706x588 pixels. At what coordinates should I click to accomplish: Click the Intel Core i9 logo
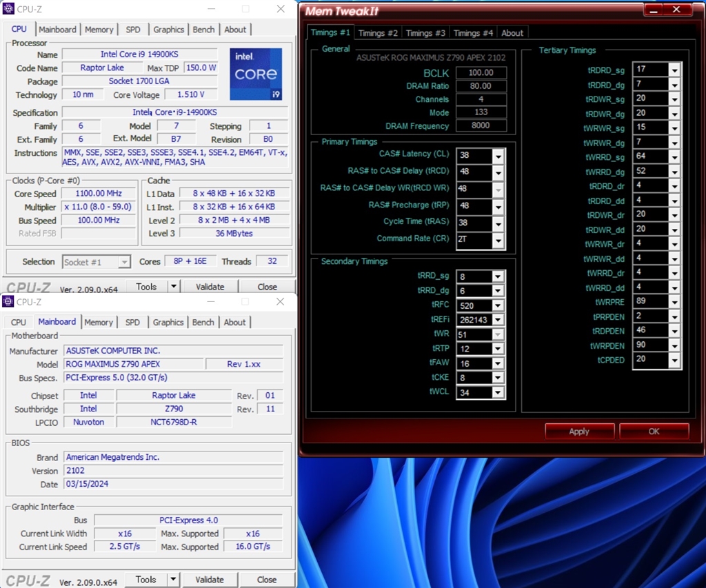click(256, 74)
